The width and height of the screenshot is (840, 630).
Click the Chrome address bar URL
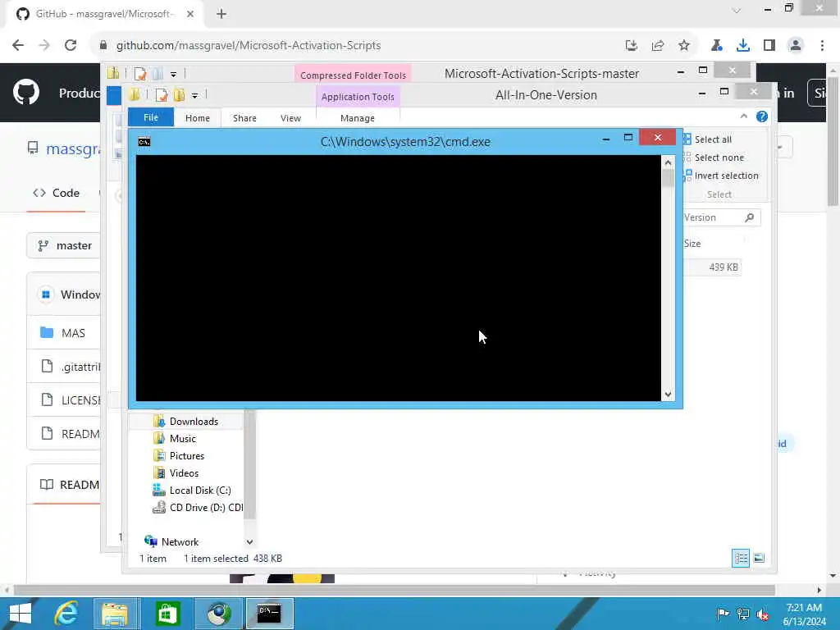pyautogui.click(x=249, y=46)
